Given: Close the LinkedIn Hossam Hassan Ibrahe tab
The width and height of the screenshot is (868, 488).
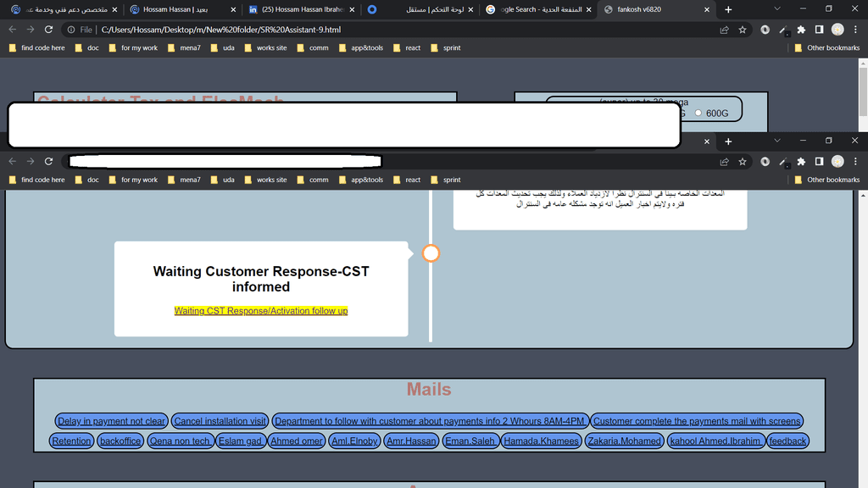Looking at the screenshot, I should [x=352, y=9].
